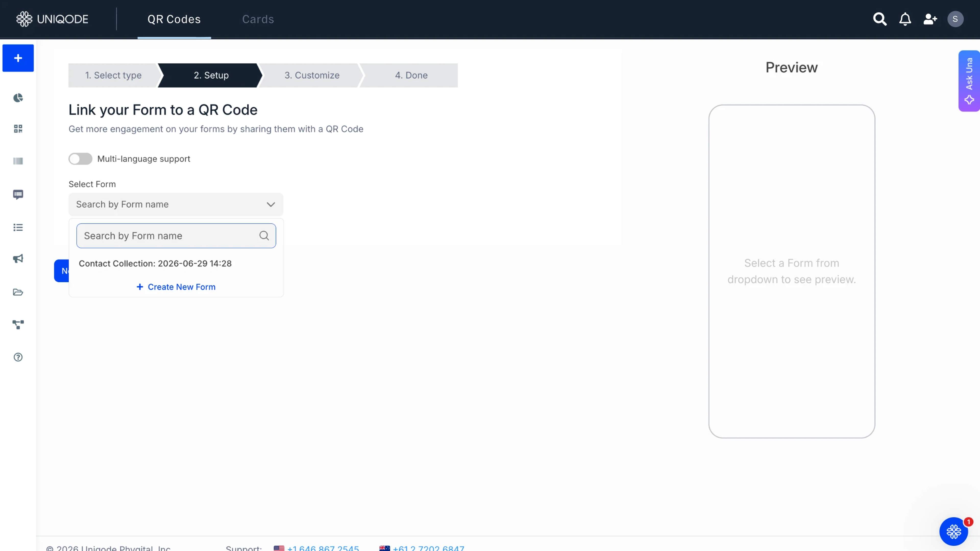Click search icon in form name field
The width and height of the screenshot is (980, 551).
264,236
